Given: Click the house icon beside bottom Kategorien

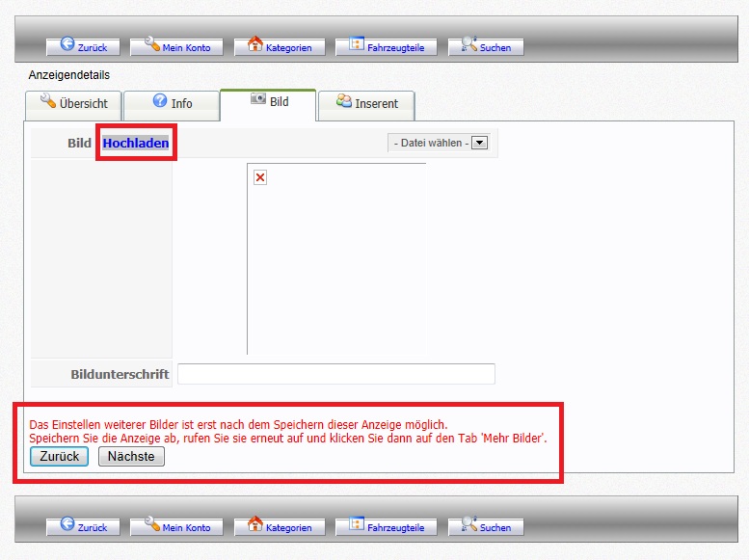Looking at the screenshot, I should (255, 523).
